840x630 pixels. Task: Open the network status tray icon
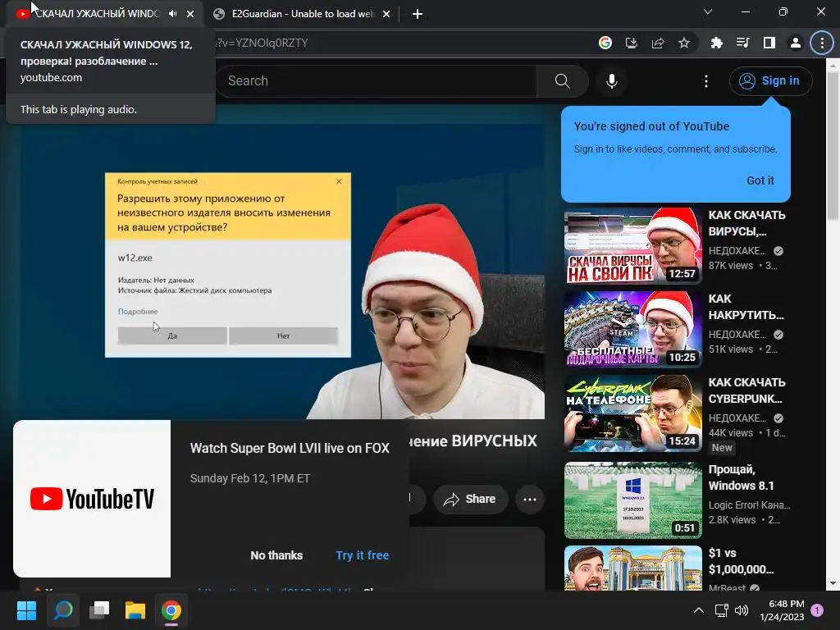pos(721,610)
